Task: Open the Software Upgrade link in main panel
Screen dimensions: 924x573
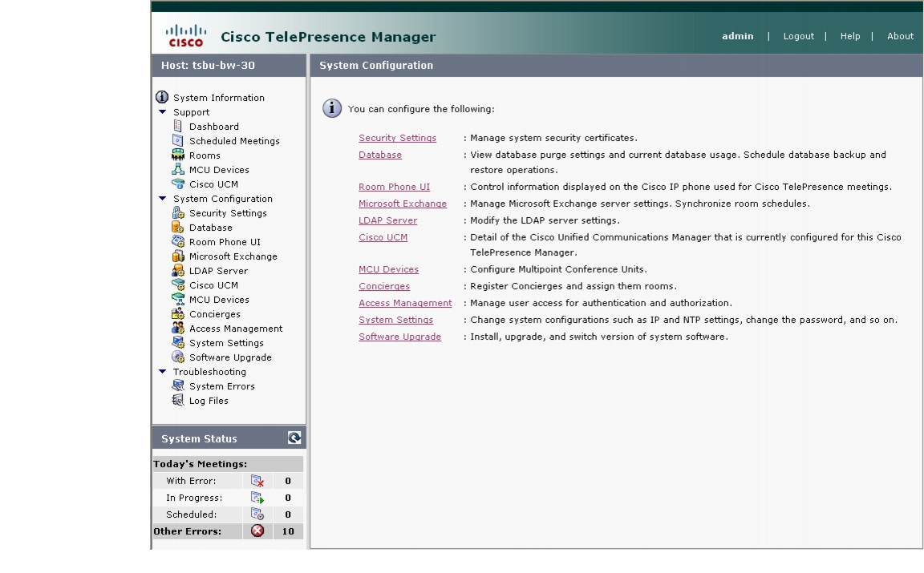Action: coord(399,337)
